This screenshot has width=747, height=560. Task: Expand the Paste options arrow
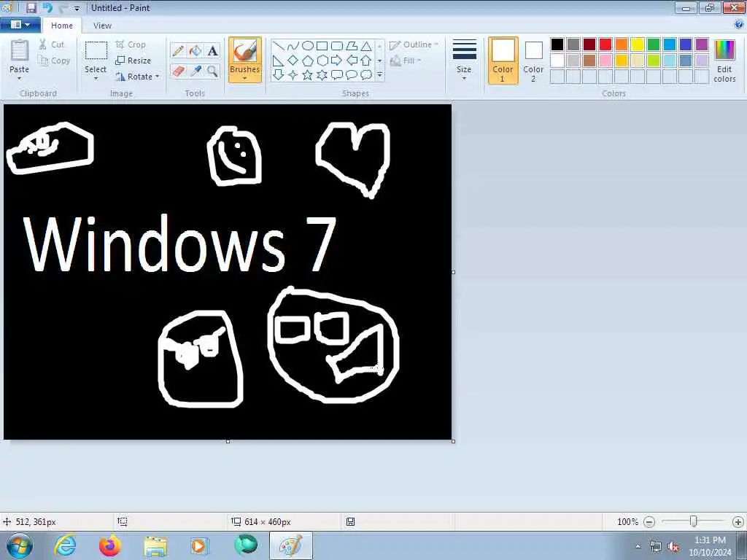20,78
